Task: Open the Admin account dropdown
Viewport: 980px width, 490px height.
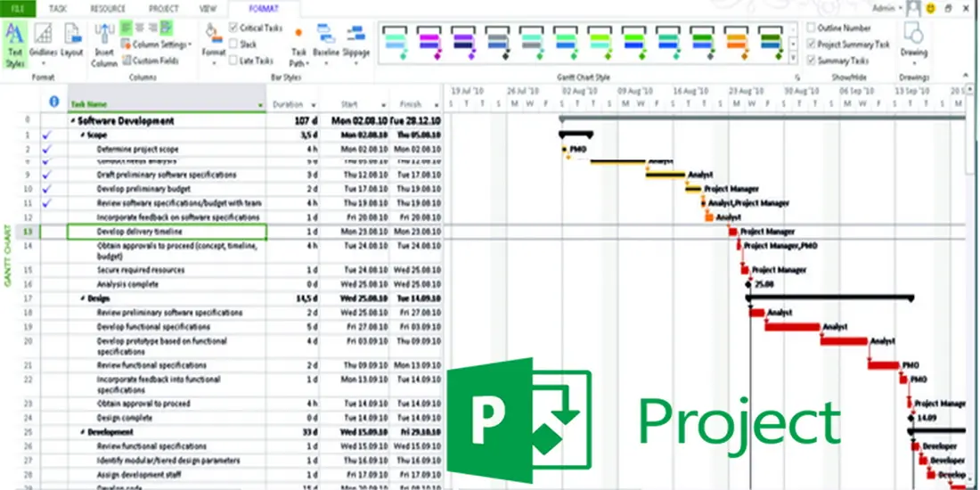Action: [900, 8]
